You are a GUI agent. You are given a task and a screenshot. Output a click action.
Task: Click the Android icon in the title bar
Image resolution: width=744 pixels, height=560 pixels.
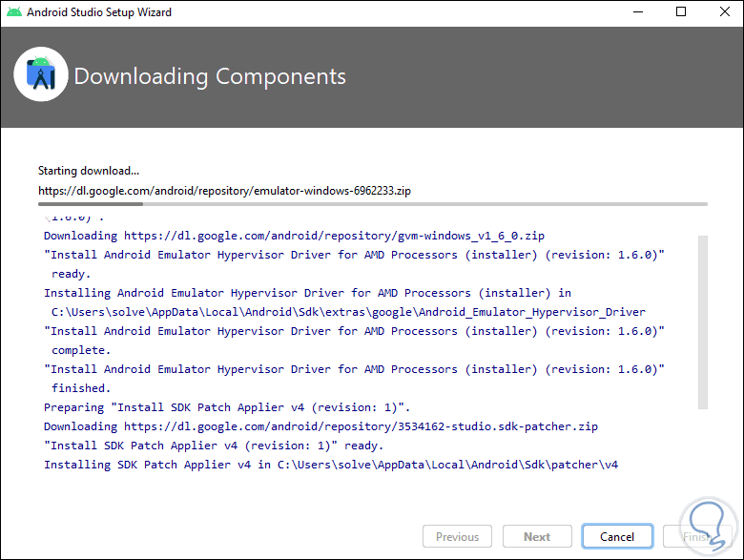click(13, 12)
